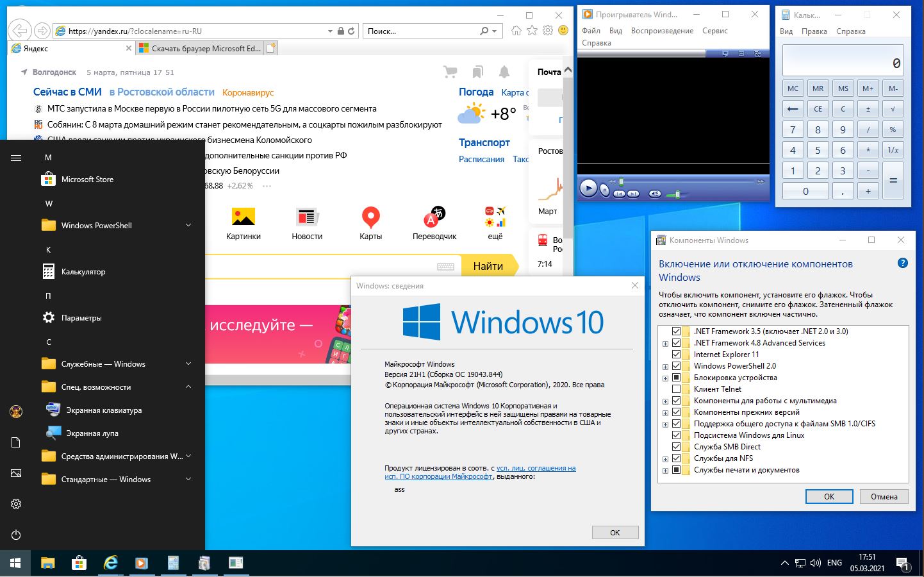Toggle the Yandex on-screen keyboard icon
The width and height of the screenshot is (924, 577).
click(x=445, y=266)
